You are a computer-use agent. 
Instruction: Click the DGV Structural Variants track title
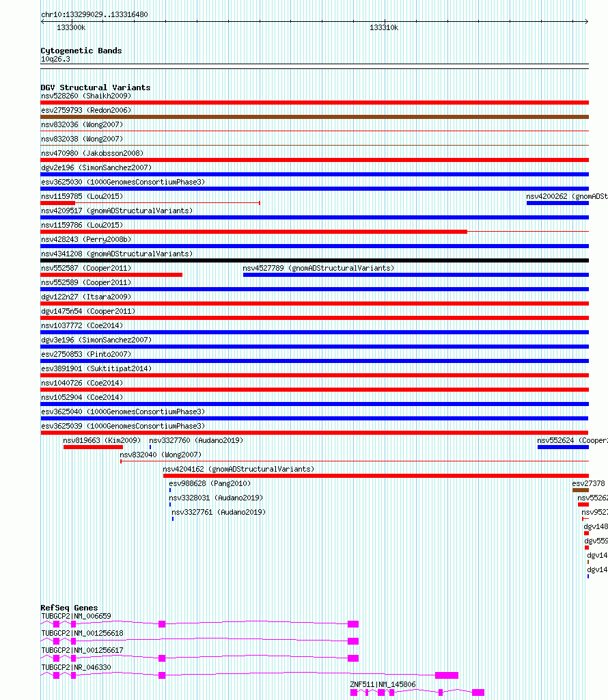(x=96, y=87)
